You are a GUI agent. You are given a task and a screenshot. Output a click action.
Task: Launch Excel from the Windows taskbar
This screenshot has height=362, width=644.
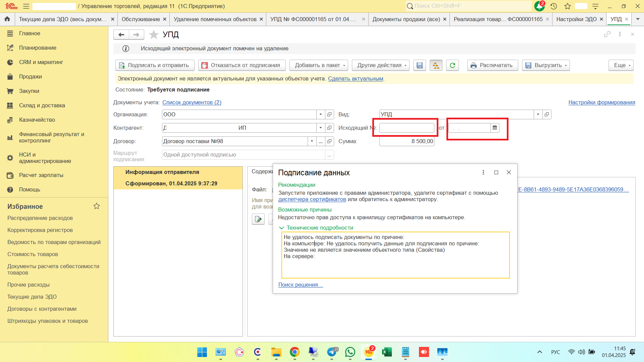coord(387,352)
